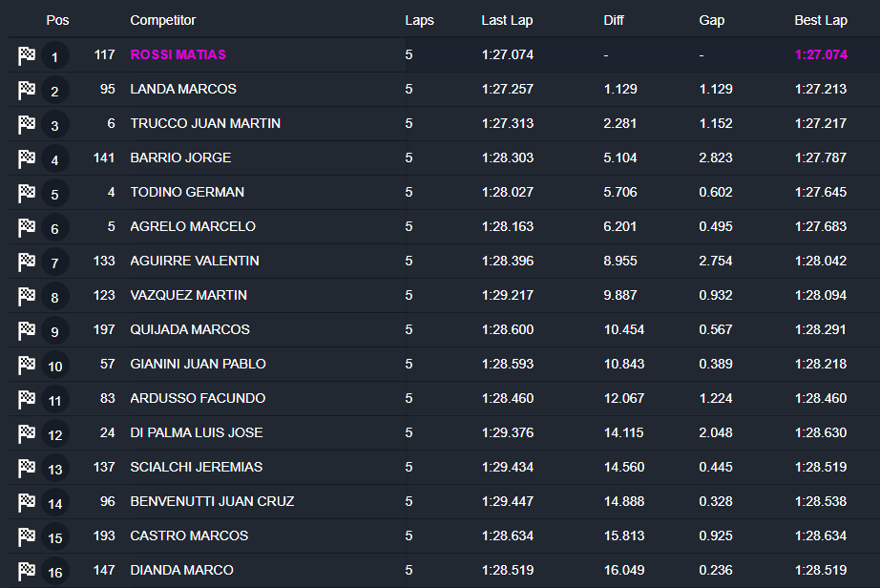The image size is (880, 588).
Task: Click the Gap column header
Action: pos(711,20)
